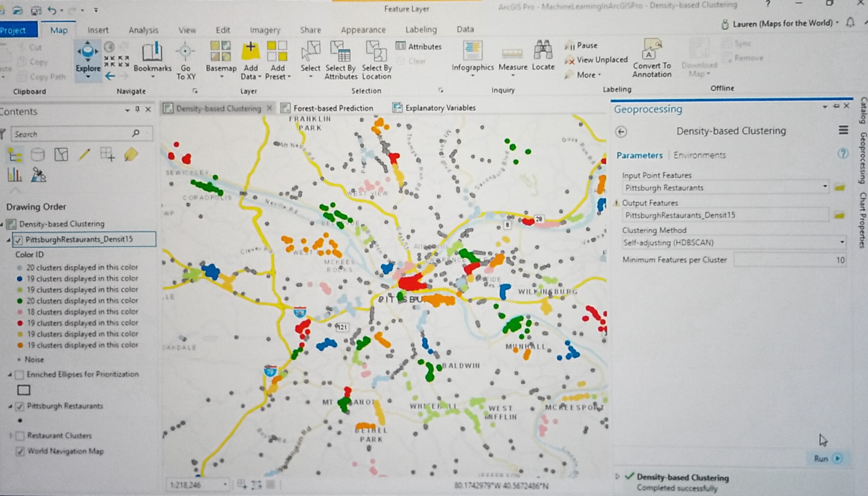Browse for input point features
868x496 pixels.
(x=840, y=187)
